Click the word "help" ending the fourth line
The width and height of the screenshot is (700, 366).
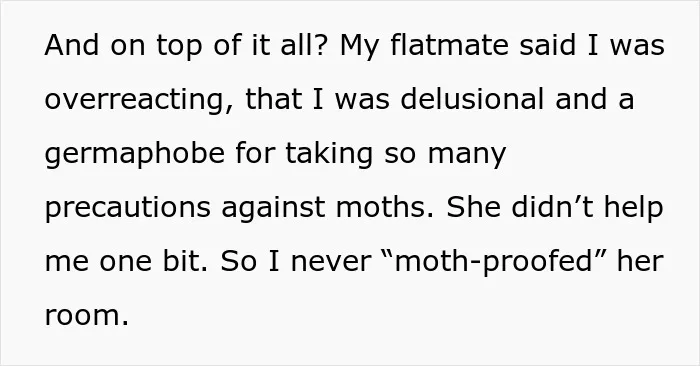coord(633,208)
